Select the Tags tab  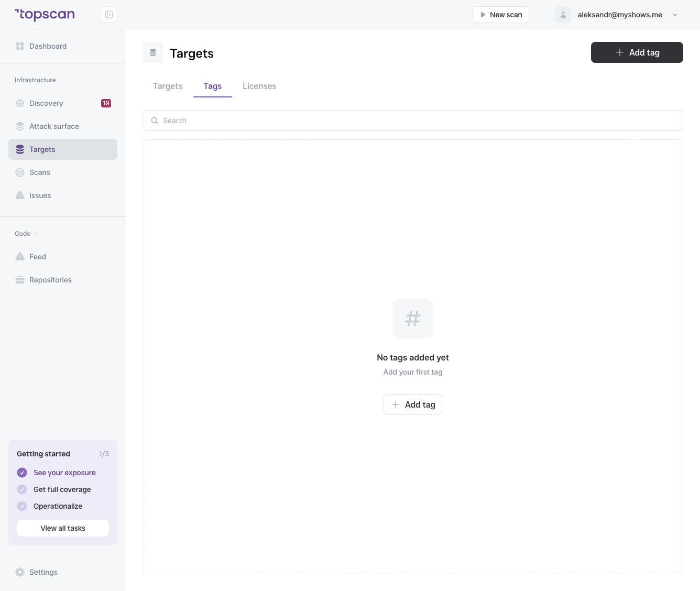(213, 86)
